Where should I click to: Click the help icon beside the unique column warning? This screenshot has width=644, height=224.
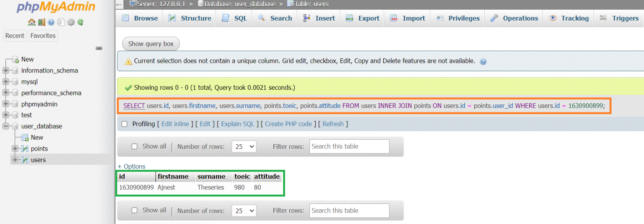[x=483, y=62]
